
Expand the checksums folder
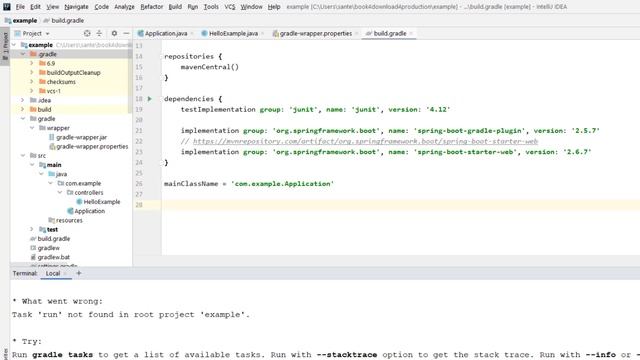pyautogui.click(x=32, y=82)
